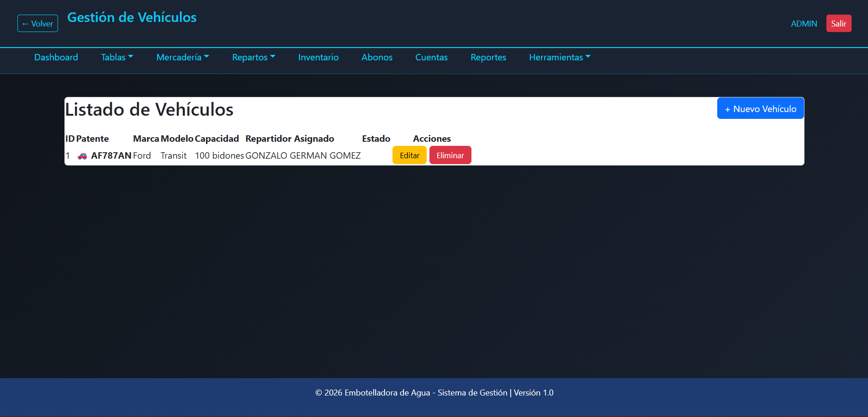Screen dimensions: 868x417
Task: Navigate to Inventario
Action: tap(318, 57)
